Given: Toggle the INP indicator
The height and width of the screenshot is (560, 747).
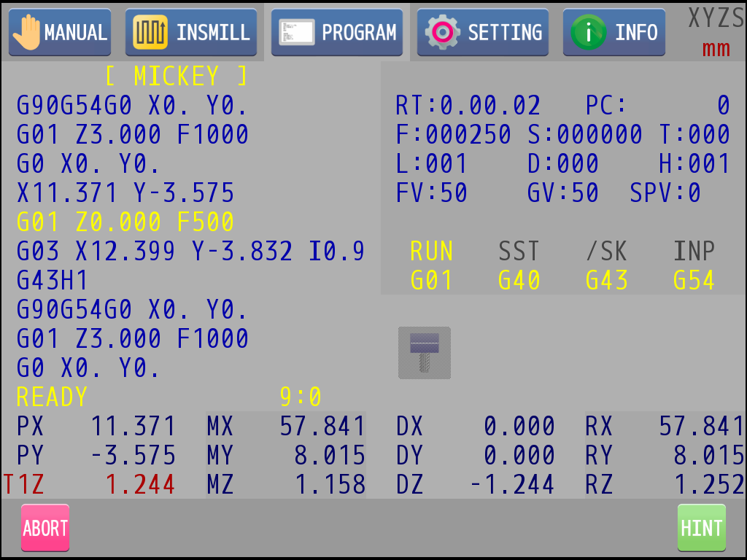Looking at the screenshot, I should tap(694, 252).
